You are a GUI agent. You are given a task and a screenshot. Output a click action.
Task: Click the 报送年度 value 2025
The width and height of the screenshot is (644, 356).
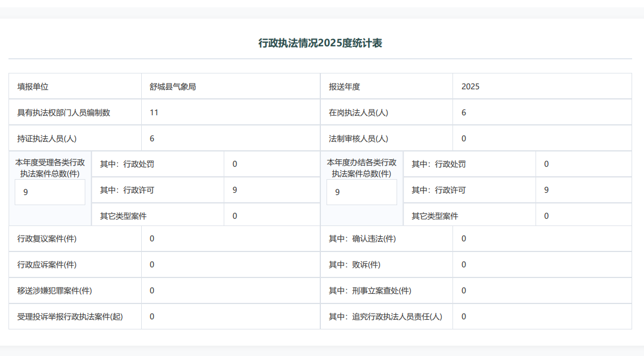pos(471,86)
